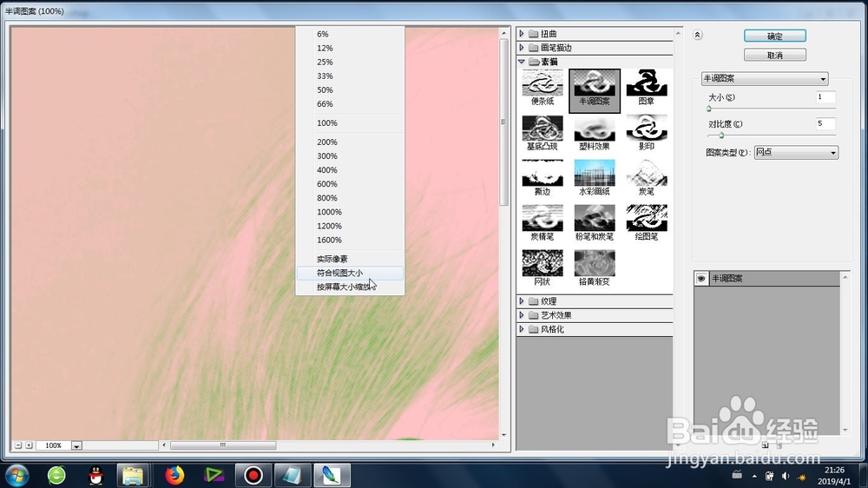This screenshot has height=488, width=868.
Task: Collapse the filter gallery with double-arrow icon
Action: coord(698,35)
